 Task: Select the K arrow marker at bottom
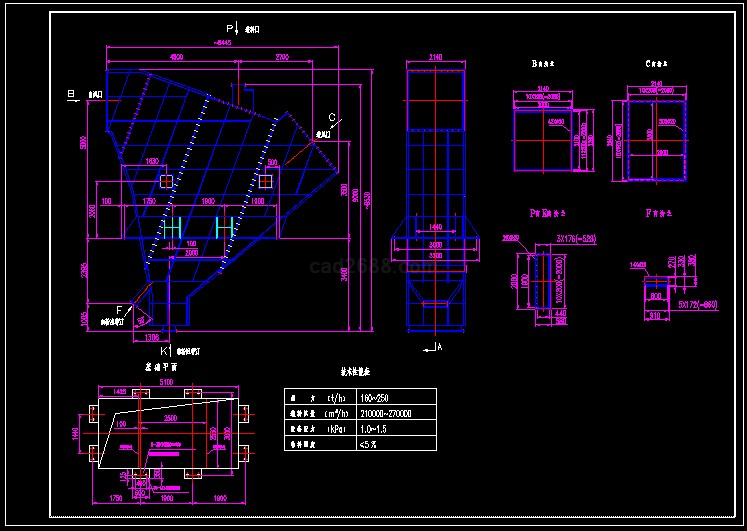pyautogui.click(x=165, y=352)
